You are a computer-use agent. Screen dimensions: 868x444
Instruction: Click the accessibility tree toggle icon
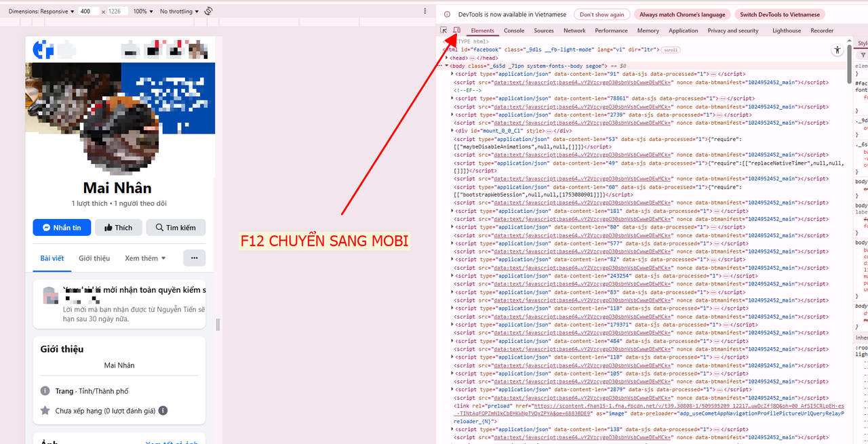(x=837, y=50)
